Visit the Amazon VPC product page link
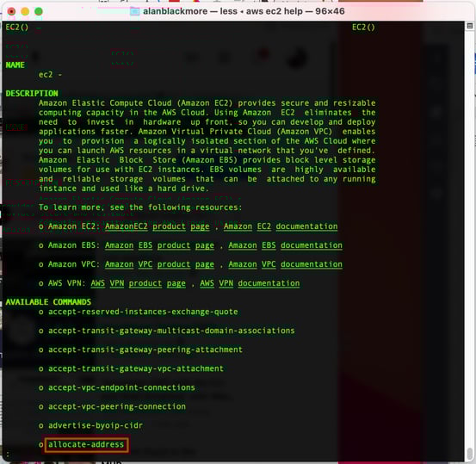The height and width of the screenshot is (464, 476). pos(159,264)
